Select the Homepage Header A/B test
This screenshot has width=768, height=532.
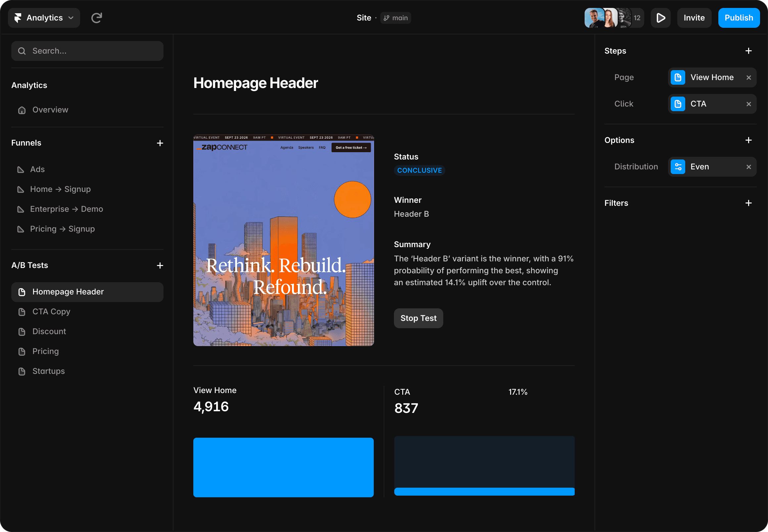pos(87,292)
